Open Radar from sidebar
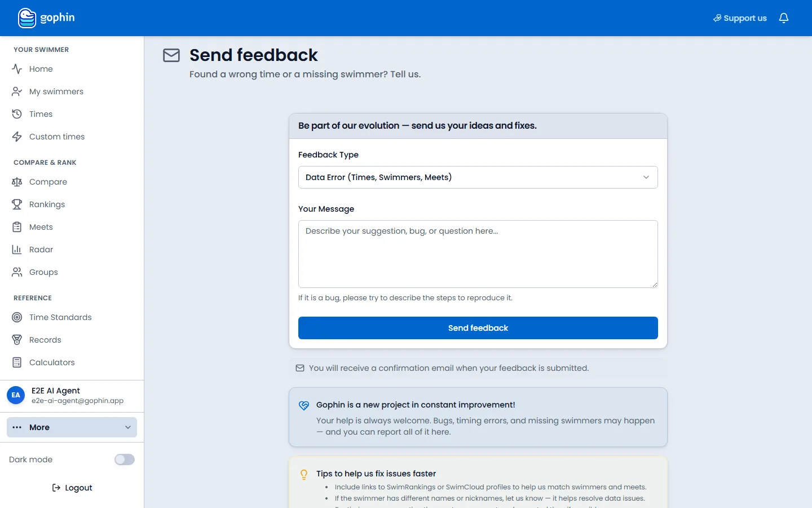812x508 pixels. point(72,249)
